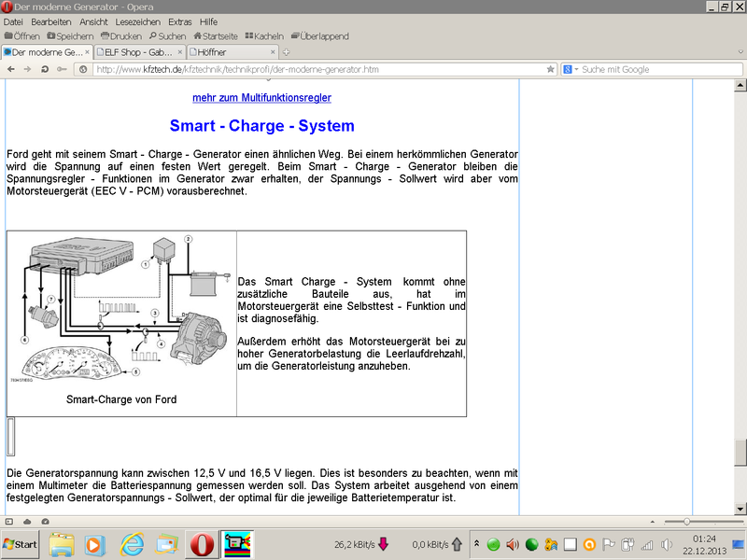Open the Suchen search tool
The height and width of the screenshot is (560, 747).
coord(168,36)
